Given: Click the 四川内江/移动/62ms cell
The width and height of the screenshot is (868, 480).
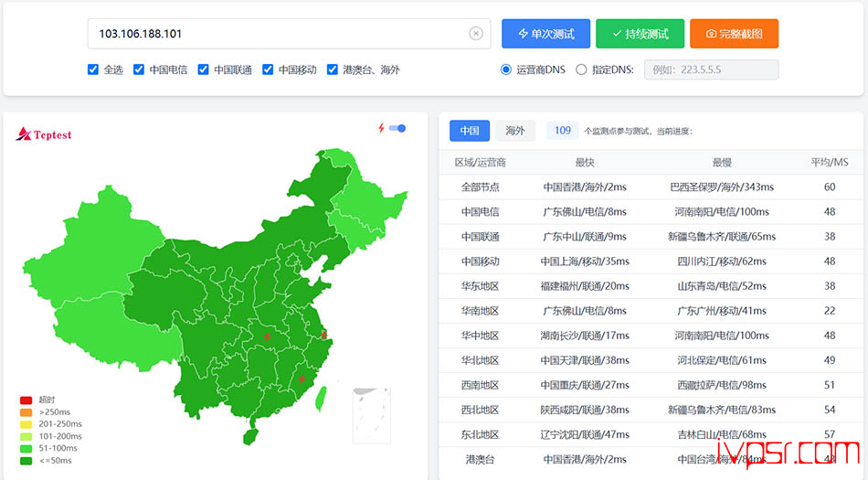Looking at the screenshot, I should pos(722,261).
